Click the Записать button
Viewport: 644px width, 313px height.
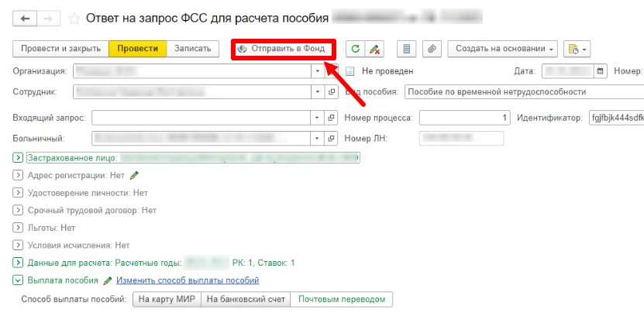tap(193, 49)
